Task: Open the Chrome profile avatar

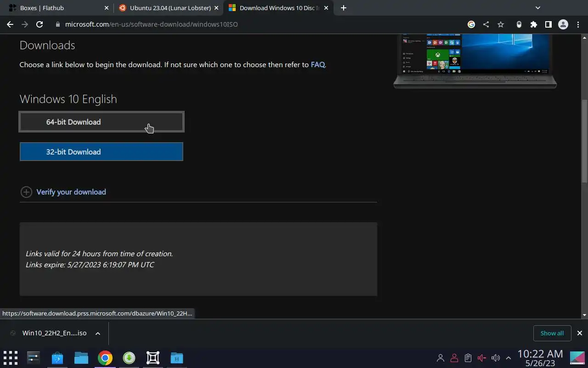Action: click(563, 24)
